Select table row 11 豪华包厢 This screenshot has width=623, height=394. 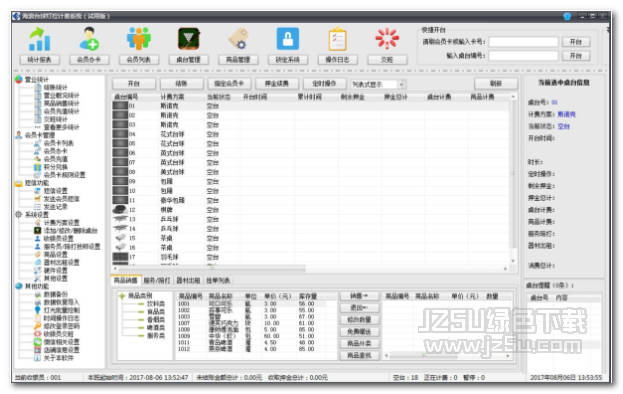point(310,200)
